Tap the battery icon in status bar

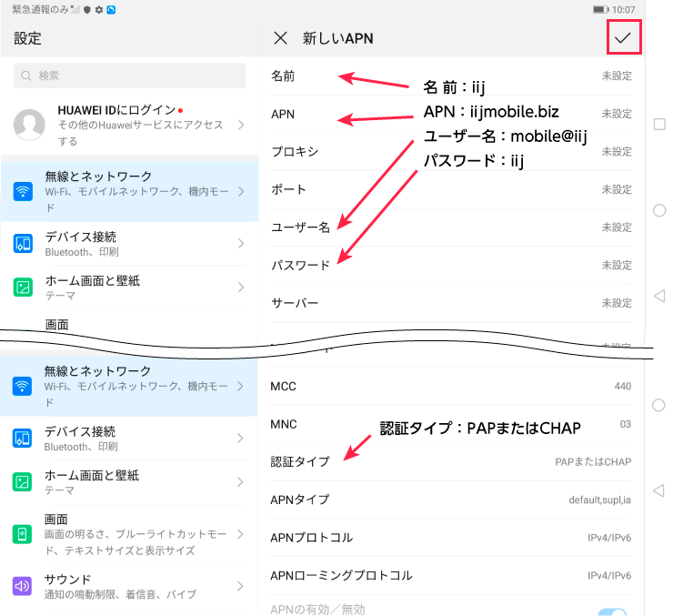coord(601,9)
